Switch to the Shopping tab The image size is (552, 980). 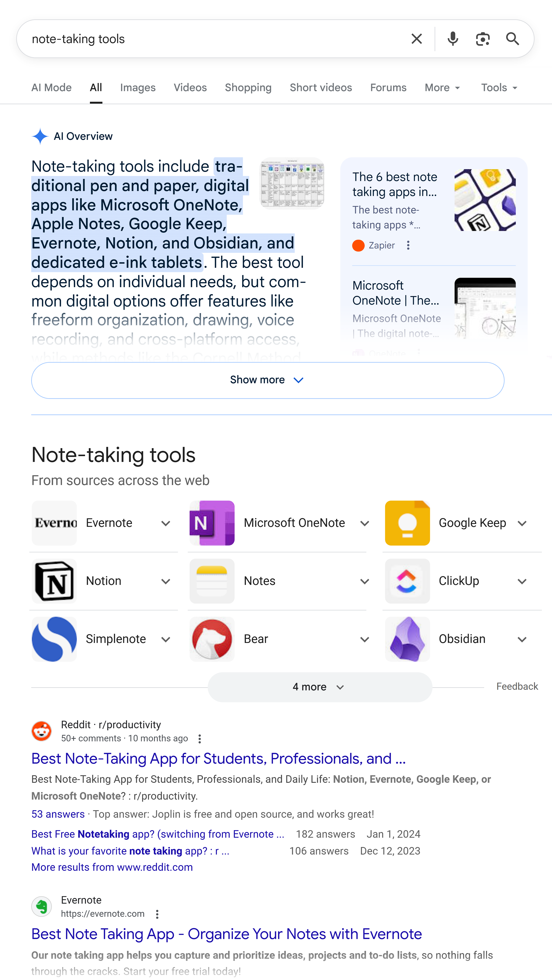248,87
